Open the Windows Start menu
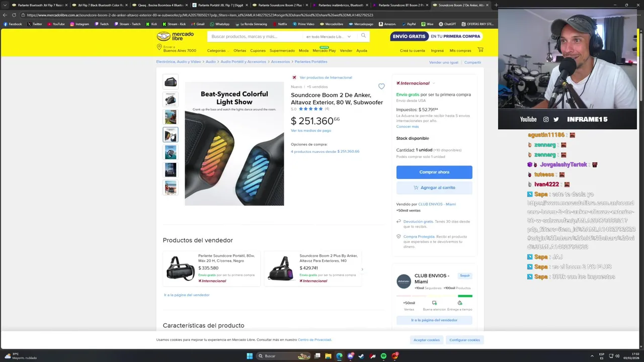Image resolution: width=644 pixels, height=362 pixels. point(250,356)
